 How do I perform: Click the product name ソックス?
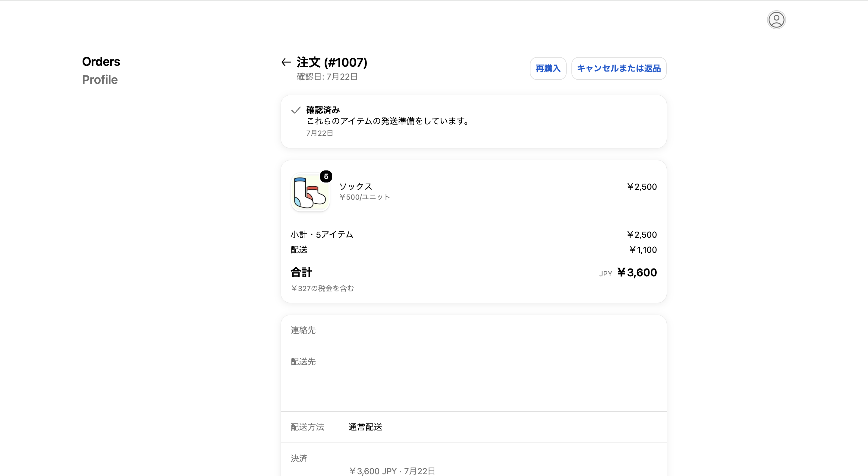point(356,186)
